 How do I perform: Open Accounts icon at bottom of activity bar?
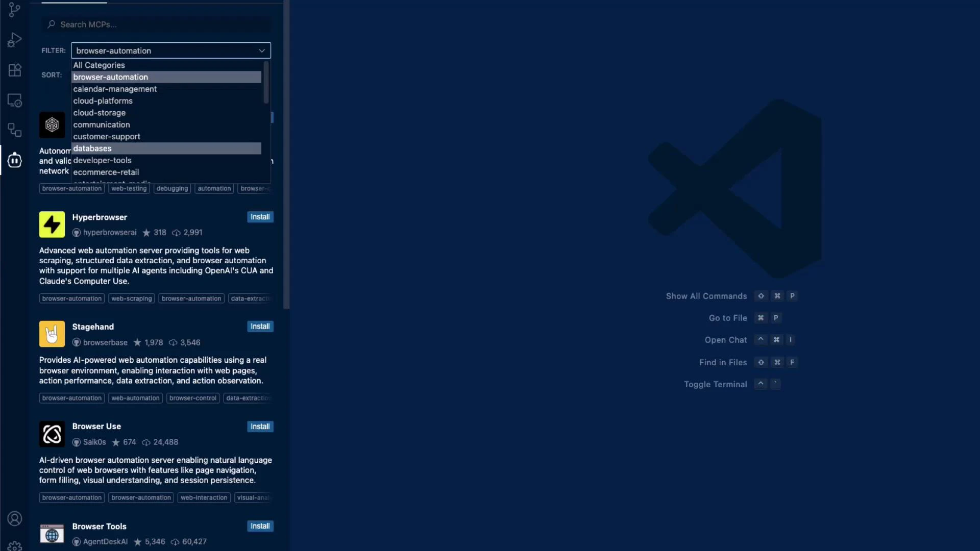pos(15,519)
